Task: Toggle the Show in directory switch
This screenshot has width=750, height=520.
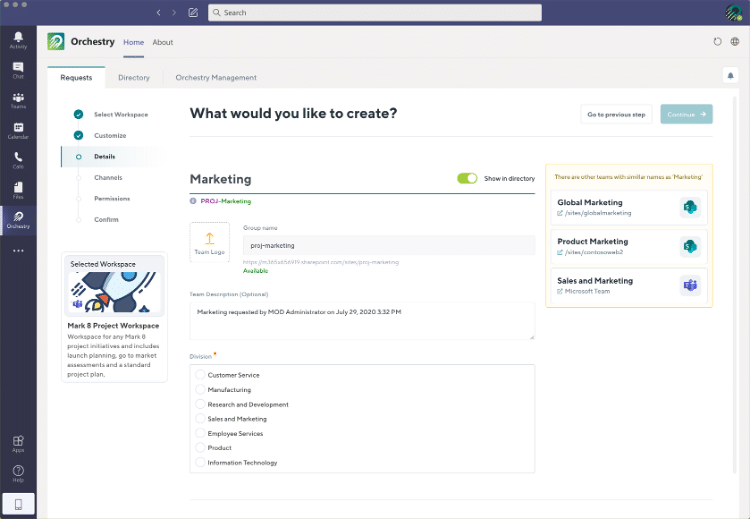Action: [x=467, y=178]
